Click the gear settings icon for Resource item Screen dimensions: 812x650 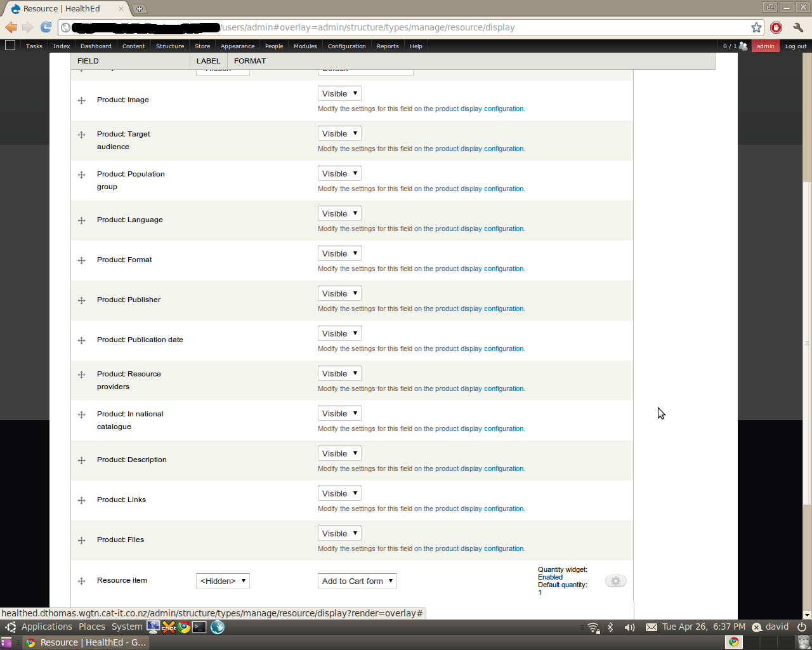point(615,581)
